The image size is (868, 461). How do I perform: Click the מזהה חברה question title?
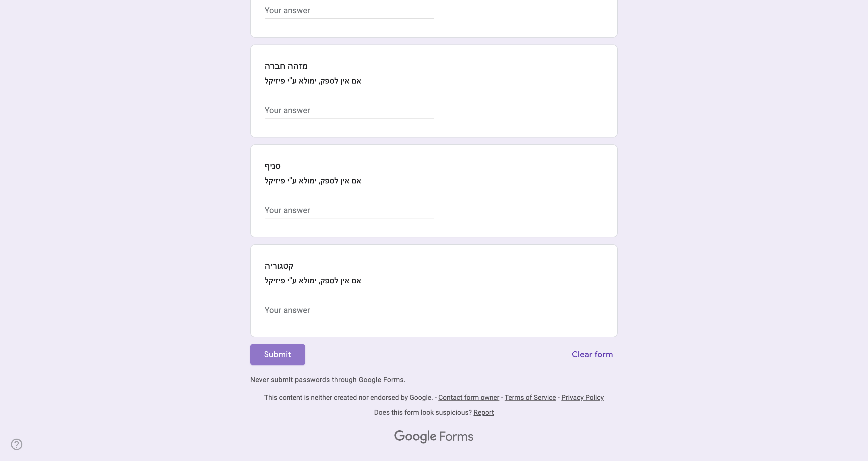coord(286,66)
